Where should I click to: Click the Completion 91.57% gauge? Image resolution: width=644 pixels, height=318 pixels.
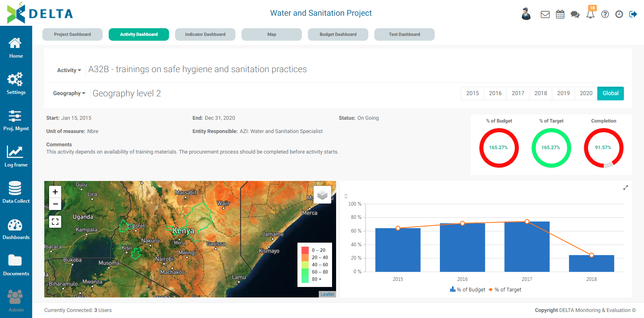[603, 148]
